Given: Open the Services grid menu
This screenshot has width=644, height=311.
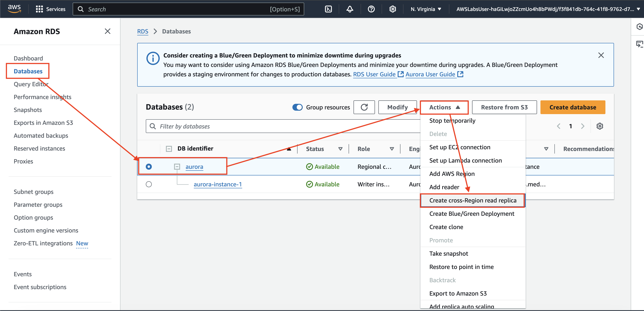Looking at the screenshot, I should [x=39, y=9].
